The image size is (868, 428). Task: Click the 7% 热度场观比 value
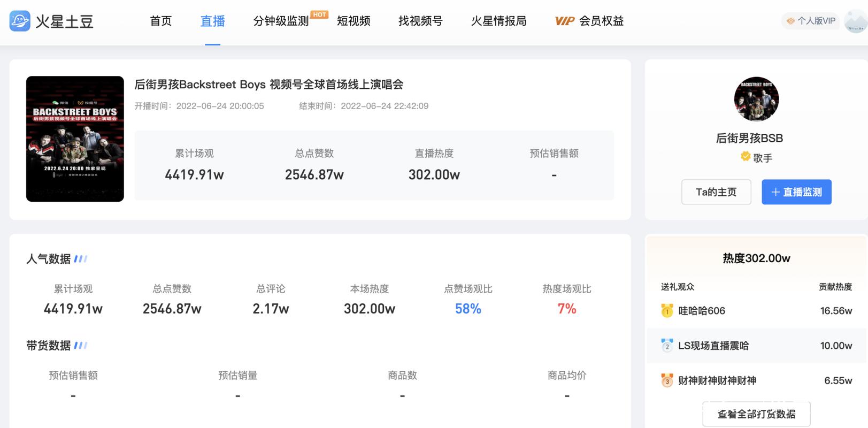(567, 309)
